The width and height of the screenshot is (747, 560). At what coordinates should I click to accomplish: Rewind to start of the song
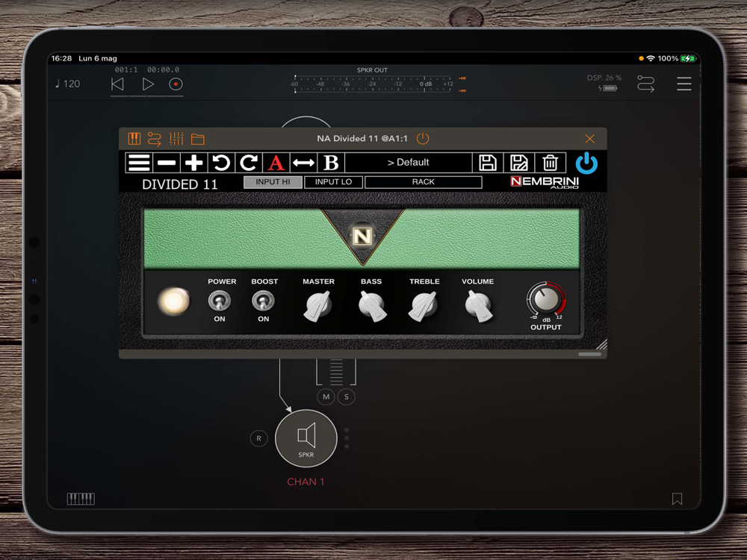[117, 84]
